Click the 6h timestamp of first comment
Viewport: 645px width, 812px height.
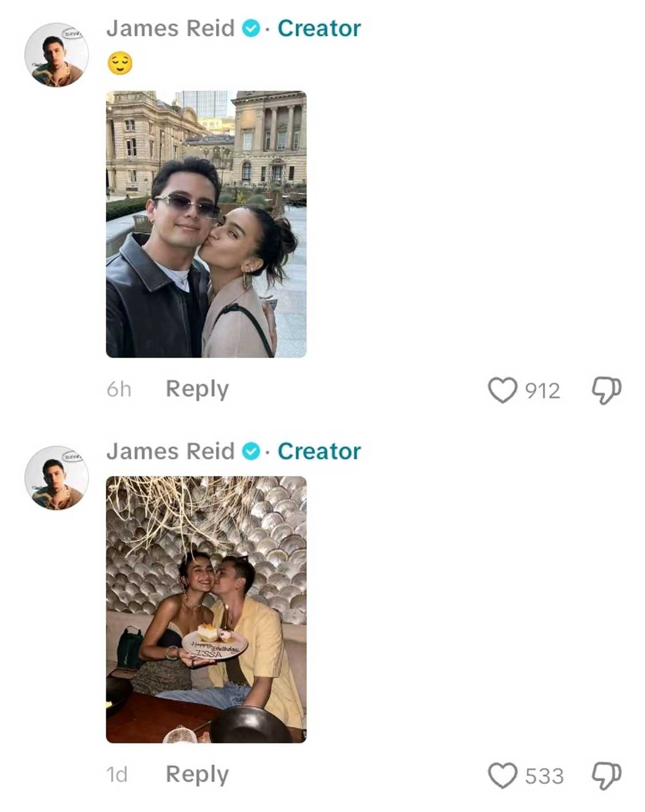[x=119, y=390]
